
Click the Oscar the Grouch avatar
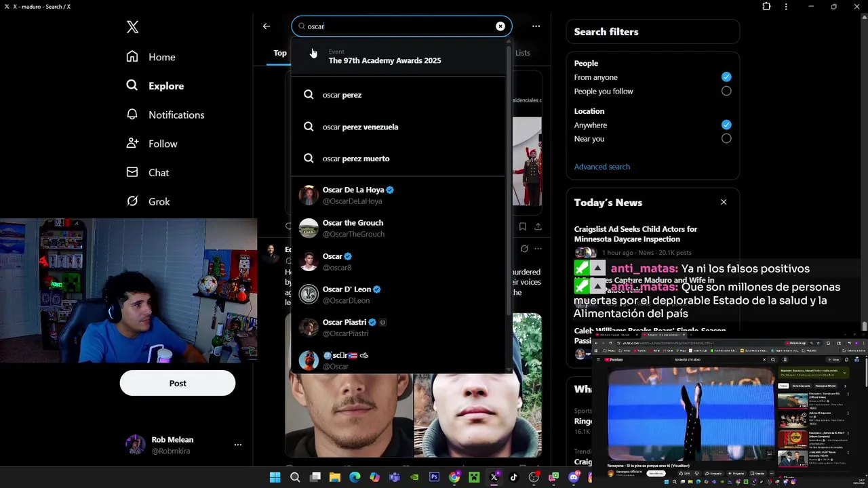(309, 228)
